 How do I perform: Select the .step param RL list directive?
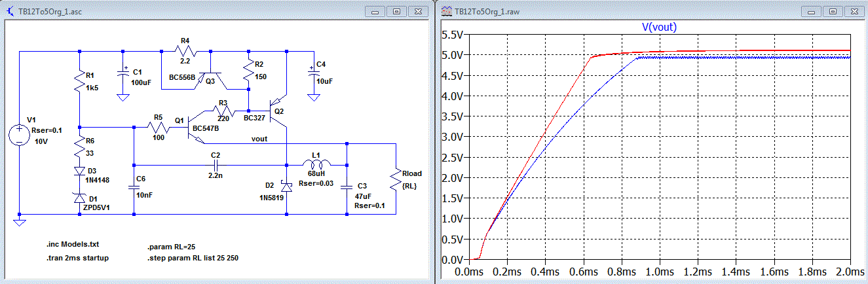coord(193,258)
